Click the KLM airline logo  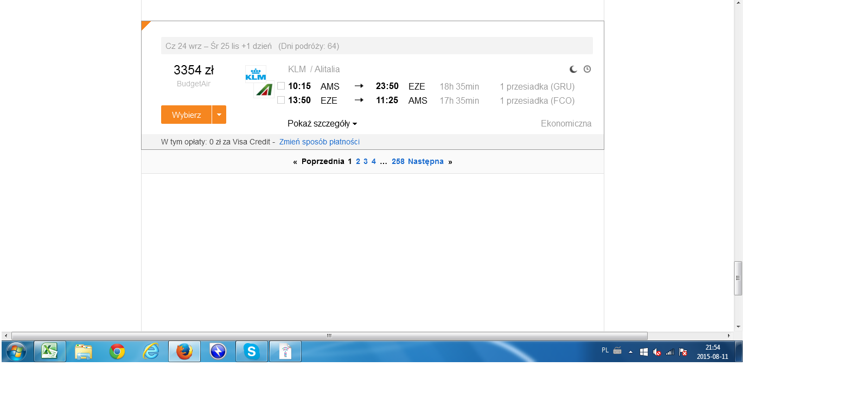click(256, 73)
